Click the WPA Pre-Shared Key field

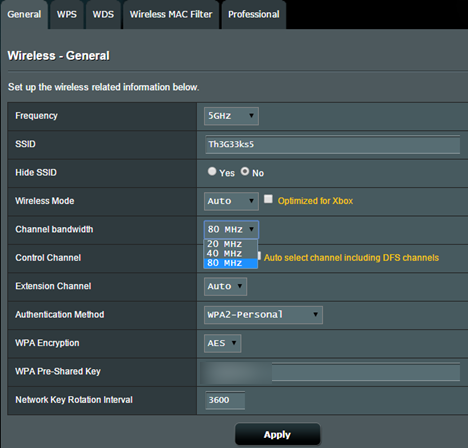(x=333, y=372)
